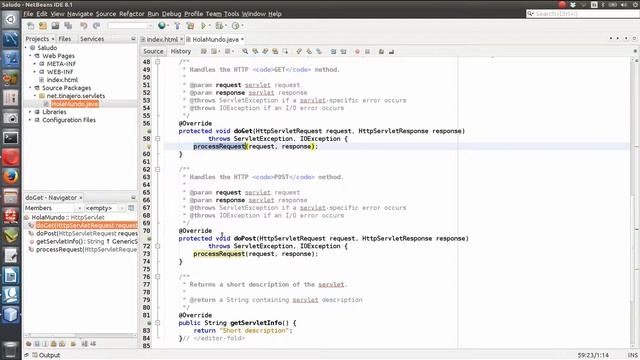Switch to the index.html editor tab
Viewport: 640px width, 360px height.
point(162,40)
